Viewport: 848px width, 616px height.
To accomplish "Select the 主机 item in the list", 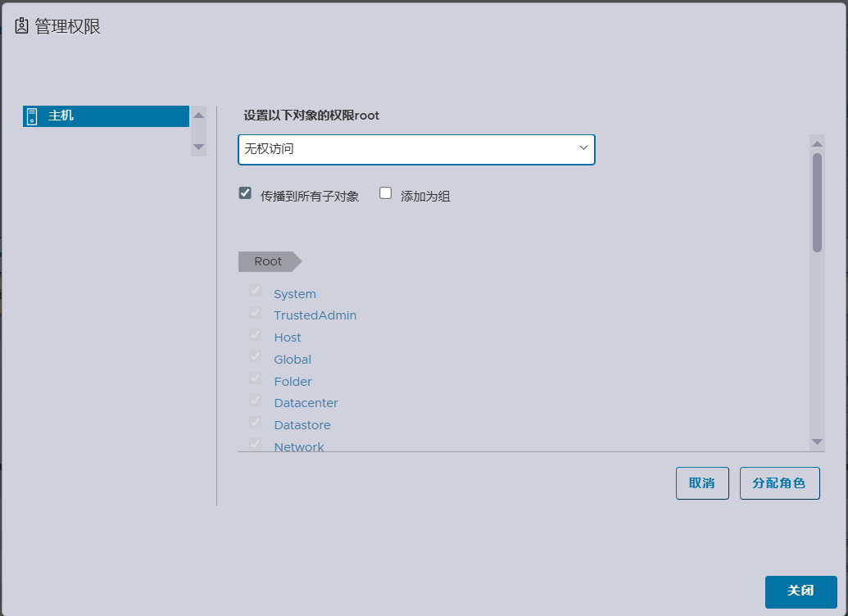I will tap(61, 116).
